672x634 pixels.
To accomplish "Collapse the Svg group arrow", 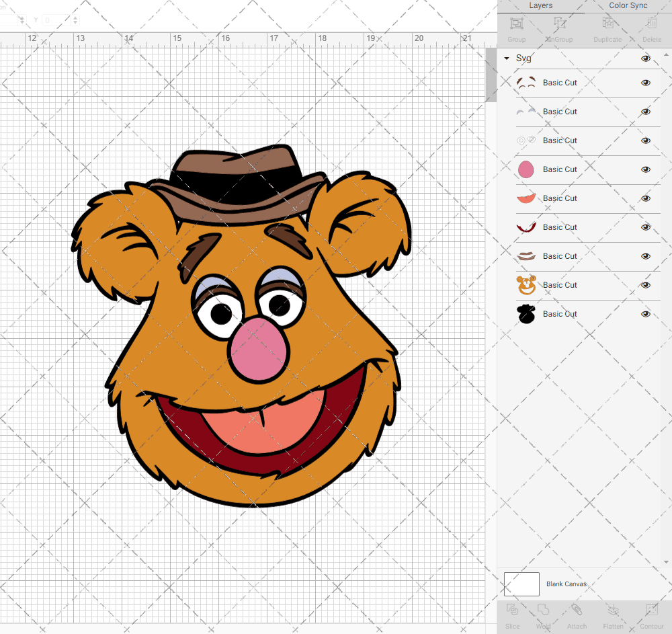I will (x=507, y=58).
